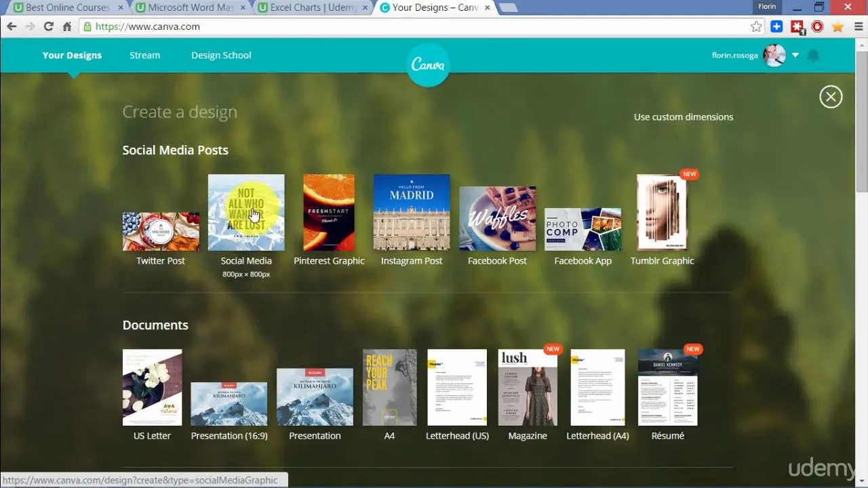Open the Your Designs menu item

(x=72, y=56)
